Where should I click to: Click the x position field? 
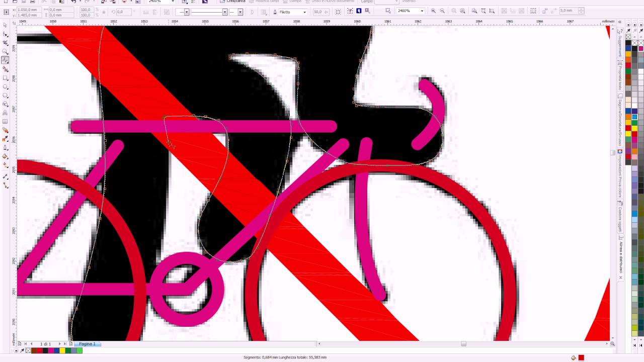(29, 10)
